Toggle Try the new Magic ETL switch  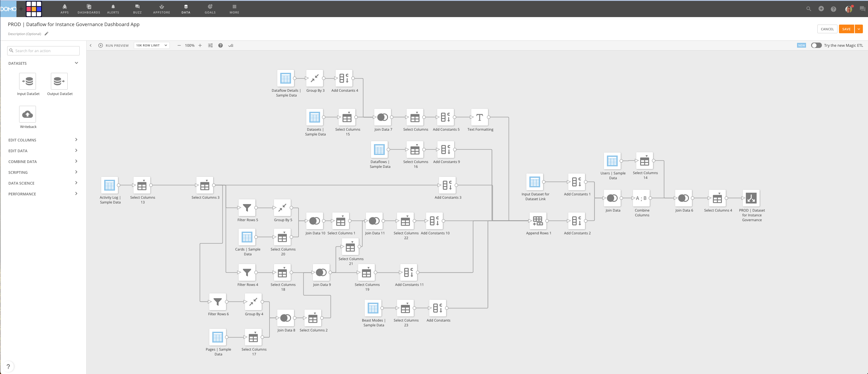coord(816,46)
